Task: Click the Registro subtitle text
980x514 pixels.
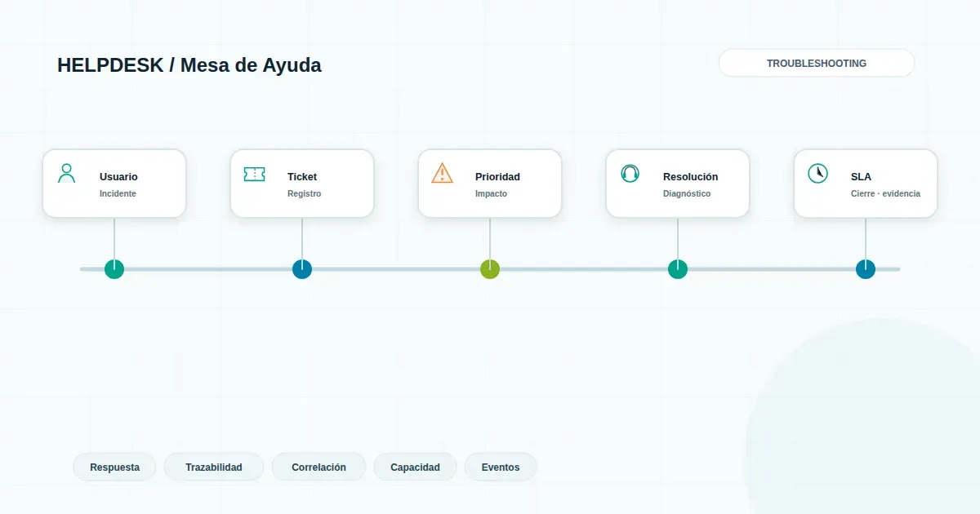Action: coord(304,194)
